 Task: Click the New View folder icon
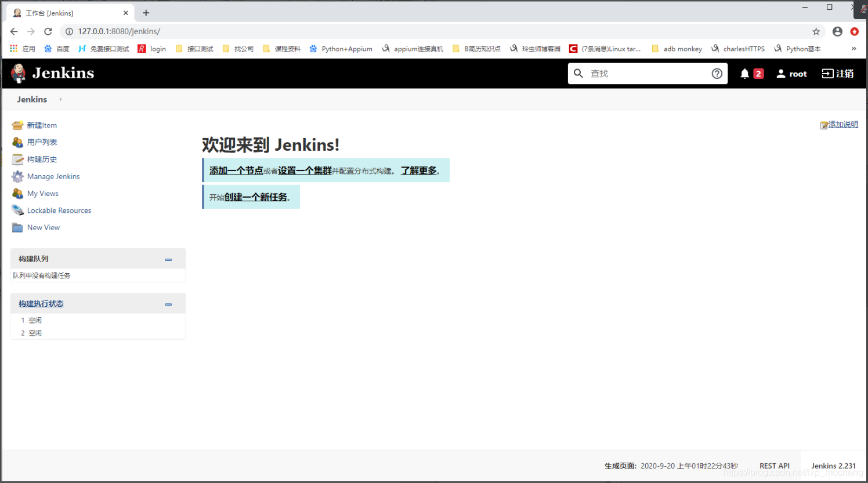click(17, 228)
